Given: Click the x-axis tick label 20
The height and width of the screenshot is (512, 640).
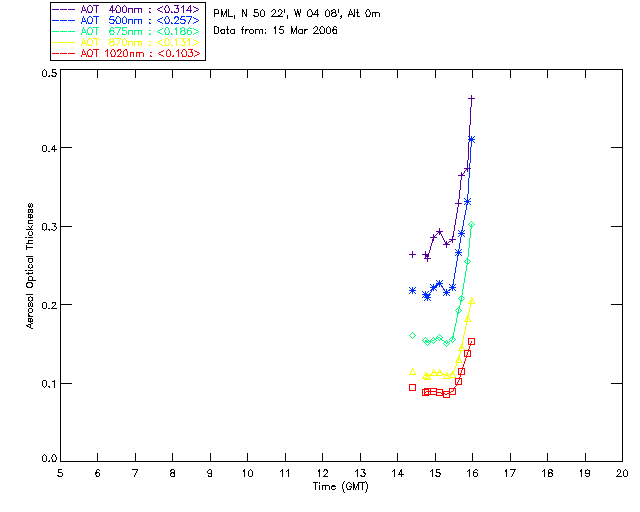Looking at the screenshot, I should [x=622, y=473].
